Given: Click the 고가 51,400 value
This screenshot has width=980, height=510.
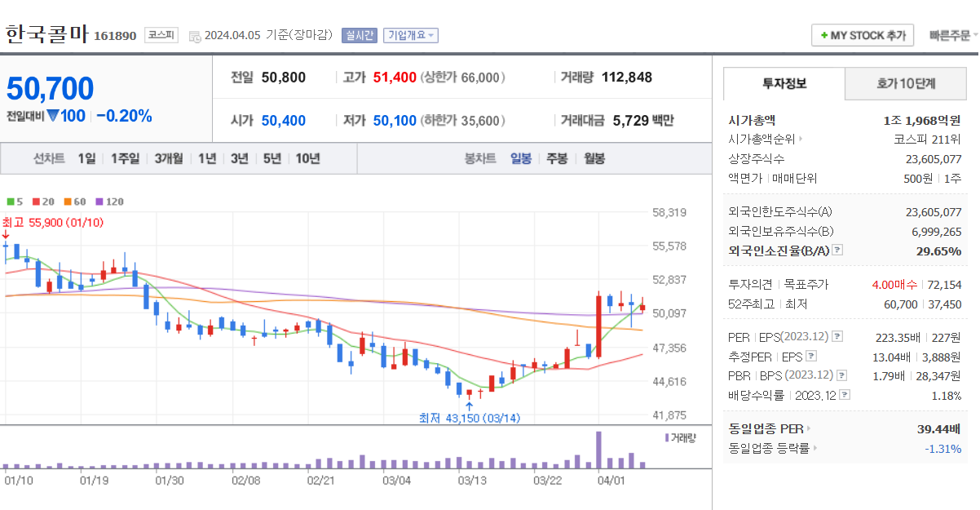Looking at the screenshot, I should 395,78.
